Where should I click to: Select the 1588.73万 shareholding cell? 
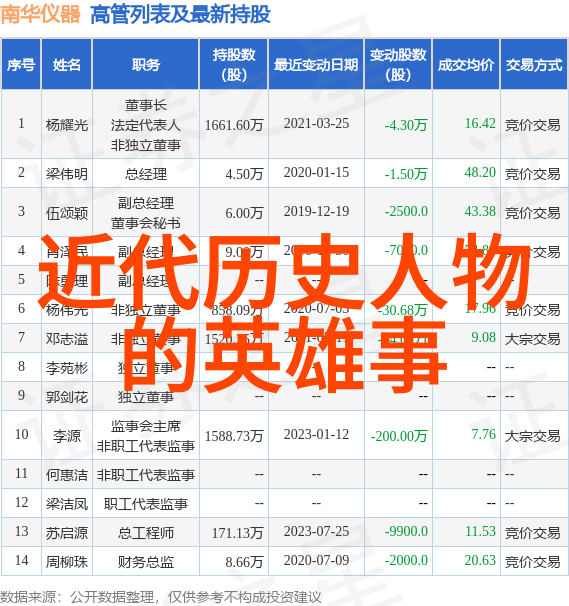pyautogui.click(x=234, y=436)
